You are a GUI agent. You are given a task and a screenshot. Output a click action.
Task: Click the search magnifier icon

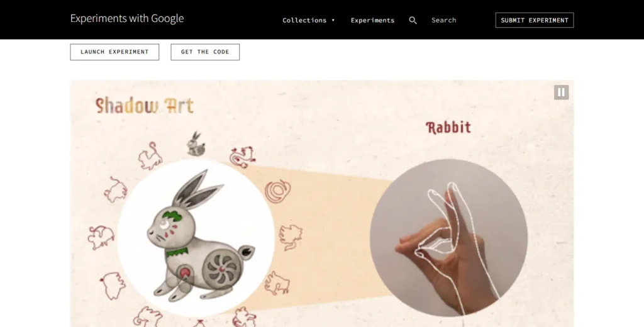pyautogui.click(x=413, y=20)
